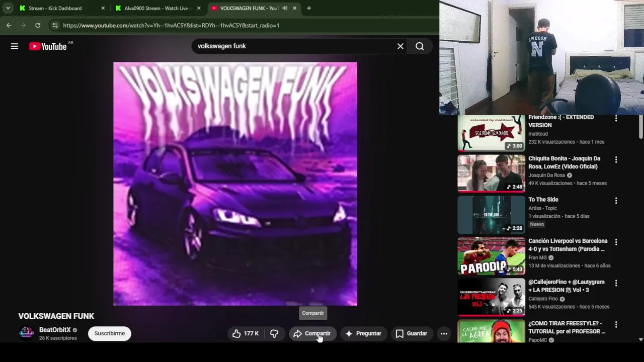Image resolution: width=644 pixels, height=362 pixels.
Task: Open options menu for Canción Liverpool video
Action: (x=616, y=242)
